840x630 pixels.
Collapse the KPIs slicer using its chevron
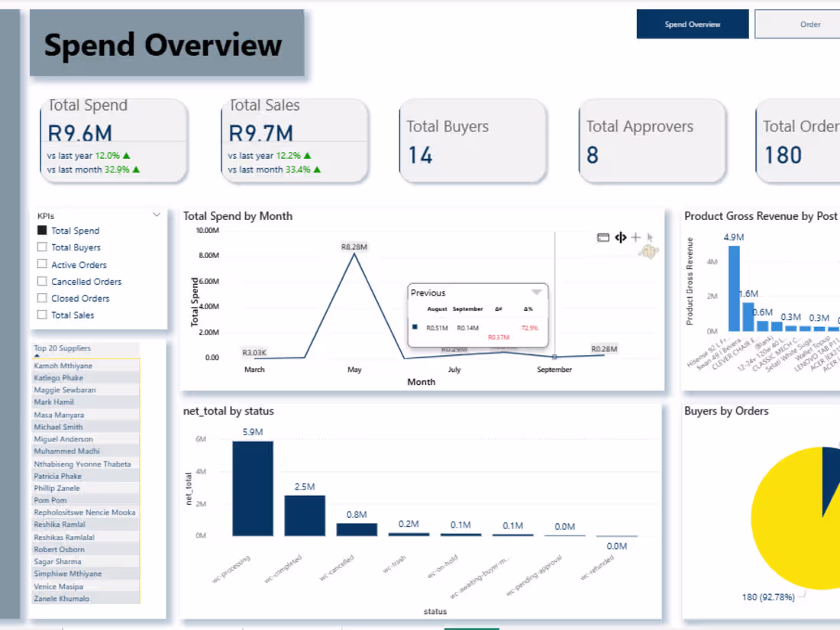tap(157, 215)
